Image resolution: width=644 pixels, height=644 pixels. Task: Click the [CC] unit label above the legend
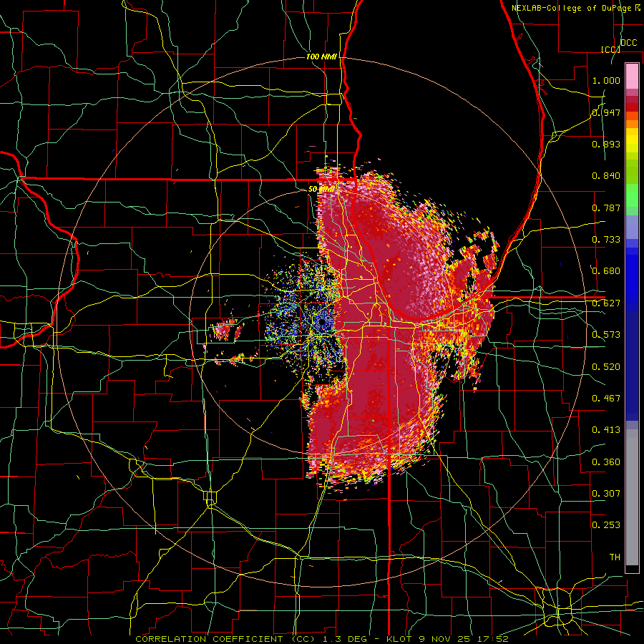(x=610, y=49)
